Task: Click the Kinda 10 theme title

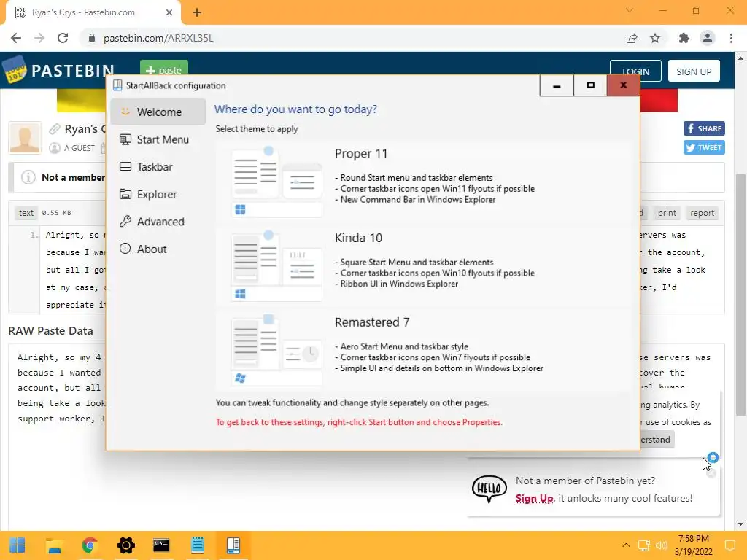Action: pos(358,238)
